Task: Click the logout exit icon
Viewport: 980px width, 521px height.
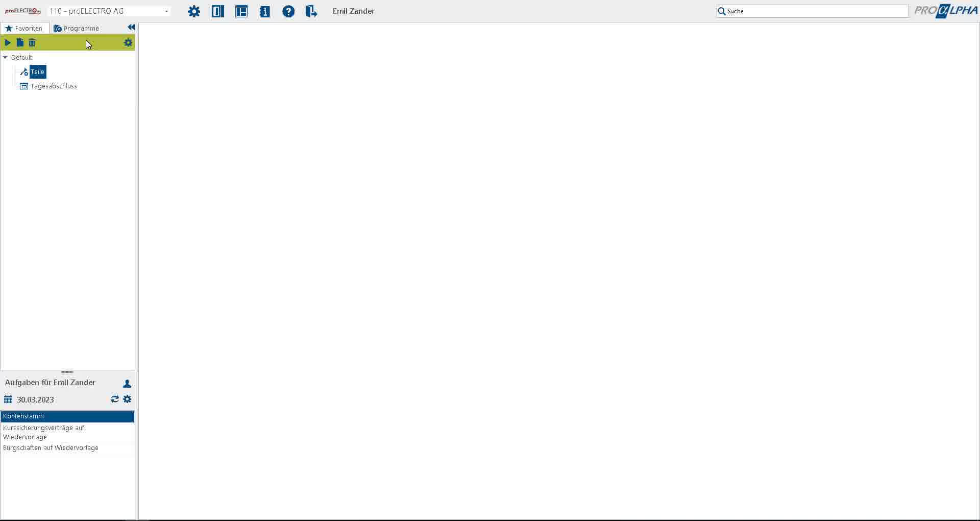Action: (x=311, y=11)
